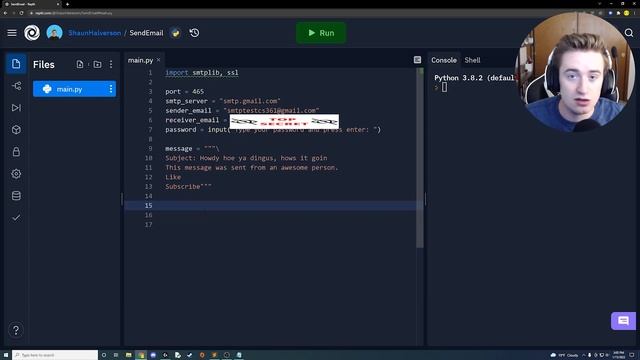The image size is (640, 360).
Task: Click the Python language badge icon
Action: [176, 33]
